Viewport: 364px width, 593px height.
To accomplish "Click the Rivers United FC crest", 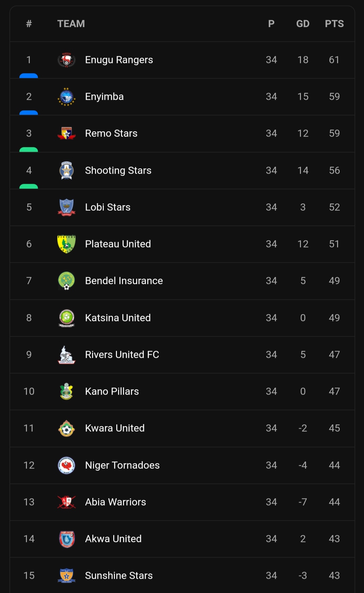I will point(66,355).
